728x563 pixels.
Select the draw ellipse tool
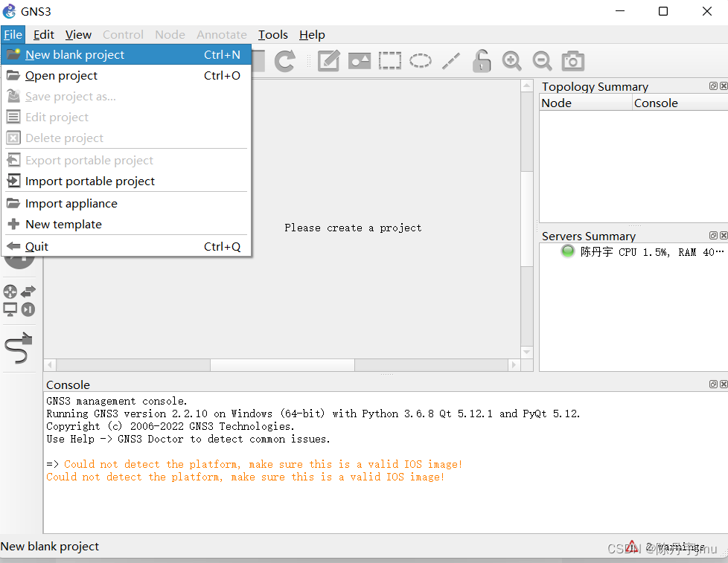click(420, 61)
